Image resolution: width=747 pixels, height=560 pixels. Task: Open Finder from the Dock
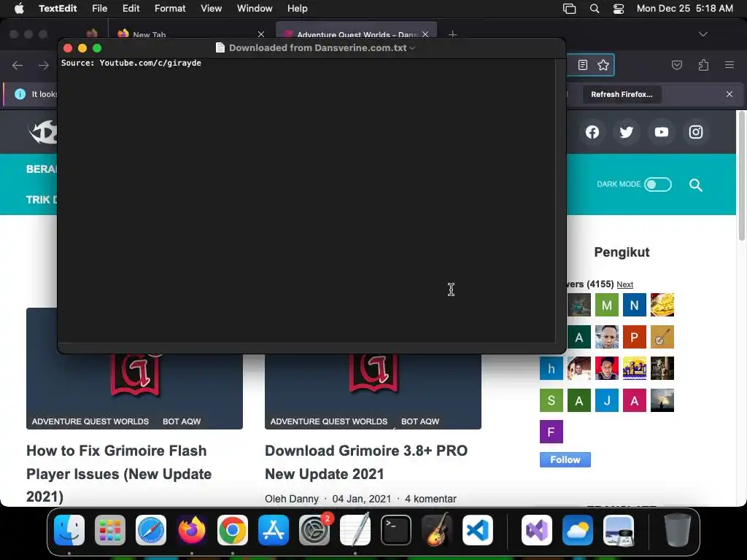point(69,530)
